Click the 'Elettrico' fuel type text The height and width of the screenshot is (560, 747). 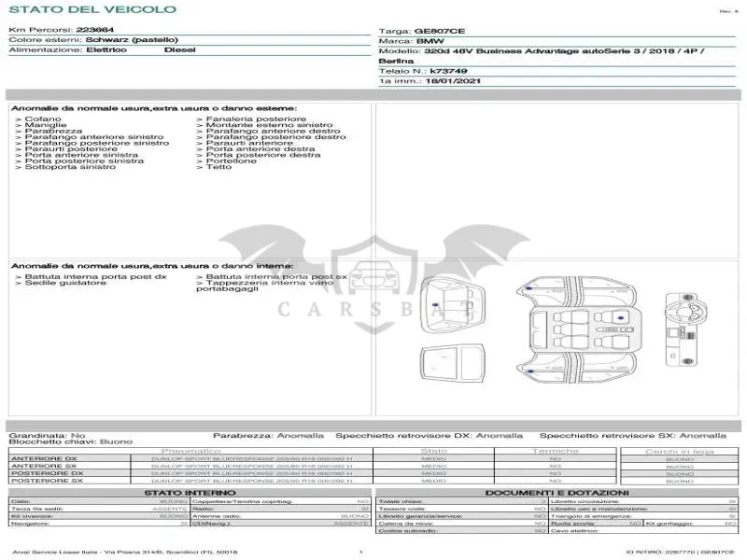(x=106, y=49)
